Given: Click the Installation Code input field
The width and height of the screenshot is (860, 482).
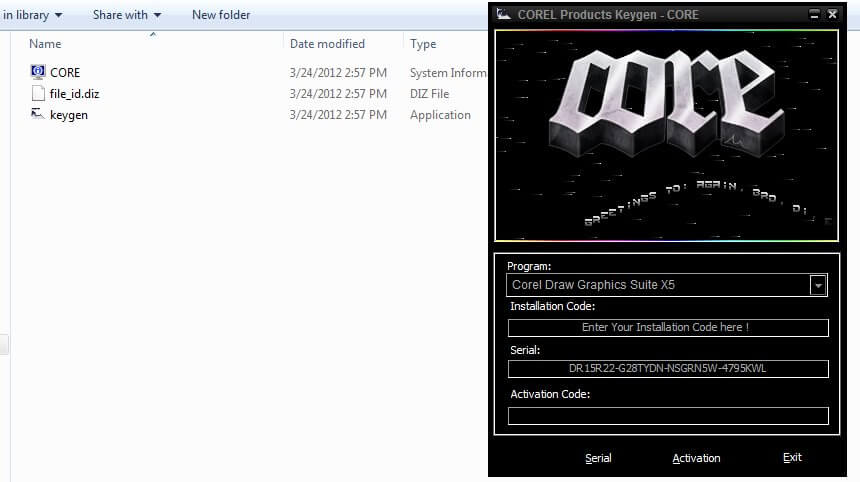Looking at the screenshot, I should 668,328.
